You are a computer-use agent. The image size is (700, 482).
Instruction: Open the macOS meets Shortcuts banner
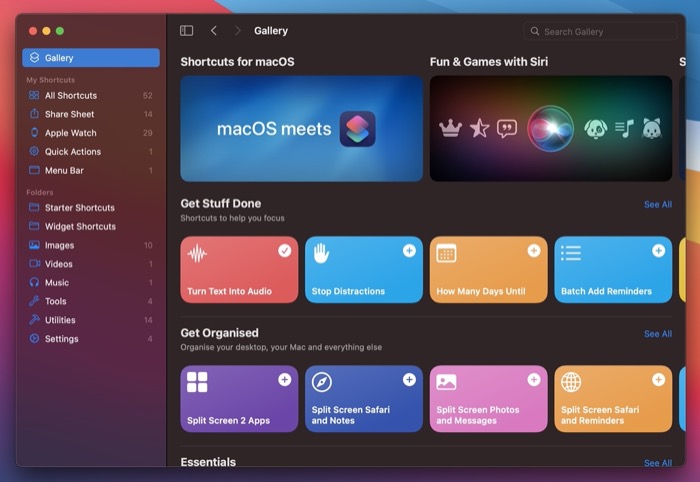(301, 129)
